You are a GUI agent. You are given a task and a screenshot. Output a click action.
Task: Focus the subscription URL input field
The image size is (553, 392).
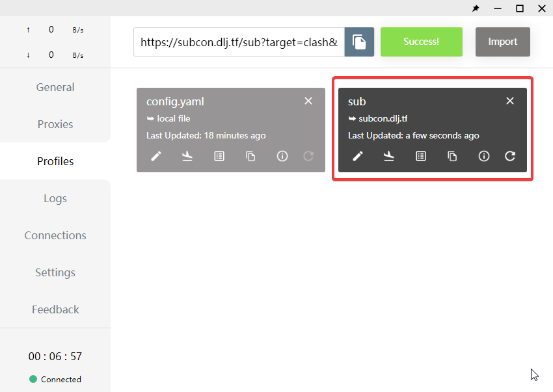(x=239, y=42)
